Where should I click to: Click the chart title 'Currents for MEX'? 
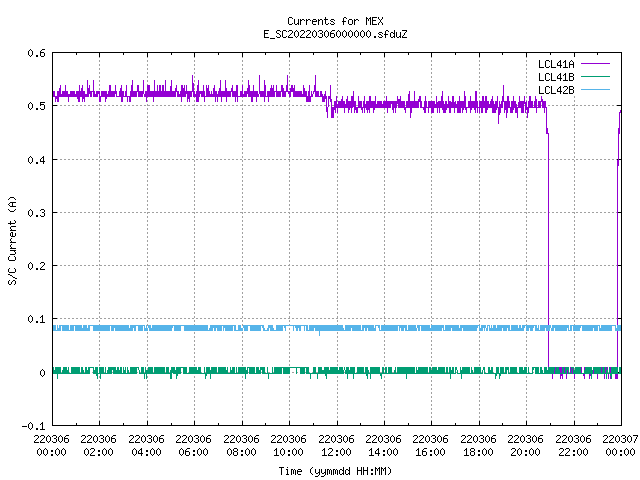(335, 21)
